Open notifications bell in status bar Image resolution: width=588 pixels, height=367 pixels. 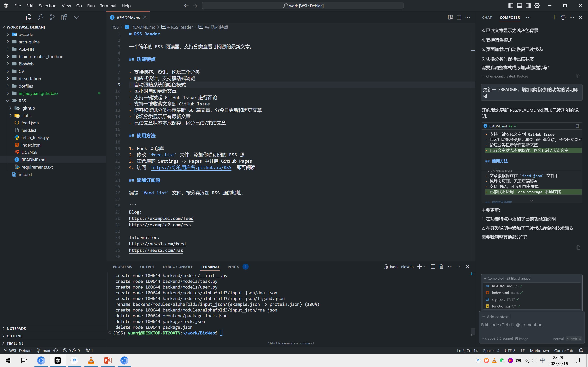[x=581, y=351]
